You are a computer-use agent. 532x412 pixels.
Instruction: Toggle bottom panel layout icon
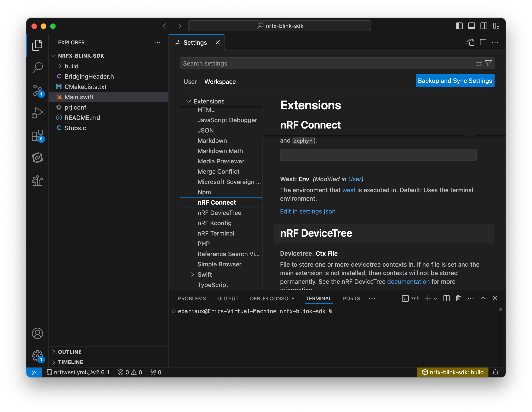471,26
